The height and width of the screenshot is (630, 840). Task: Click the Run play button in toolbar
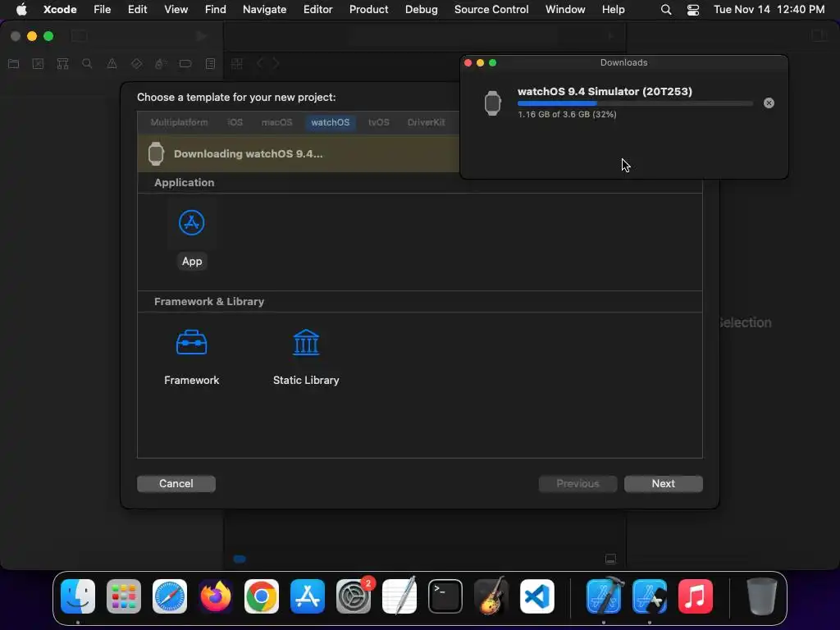(202, 36)
